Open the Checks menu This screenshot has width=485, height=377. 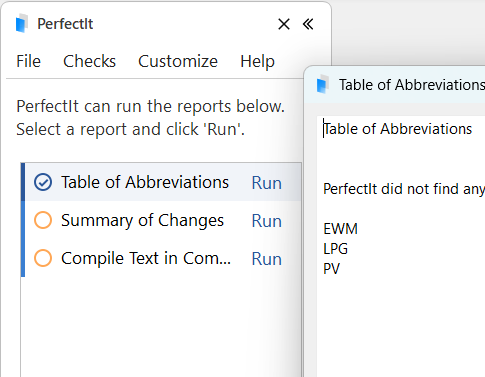click(x=89, y=61)
